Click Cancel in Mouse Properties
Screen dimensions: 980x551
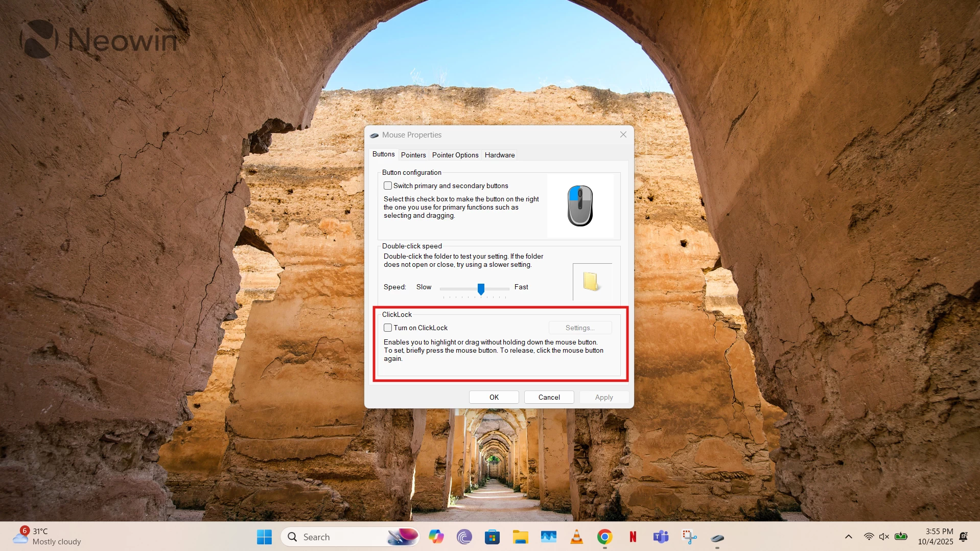549,397
